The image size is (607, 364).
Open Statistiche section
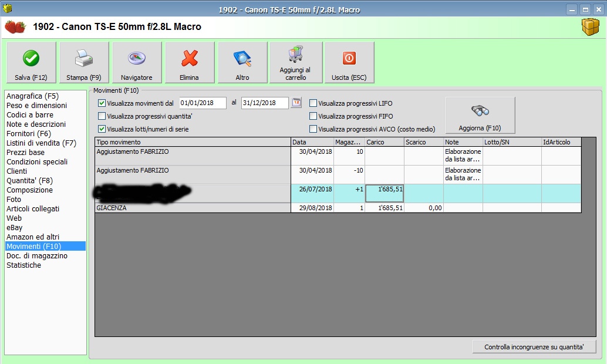click(45, 265)
